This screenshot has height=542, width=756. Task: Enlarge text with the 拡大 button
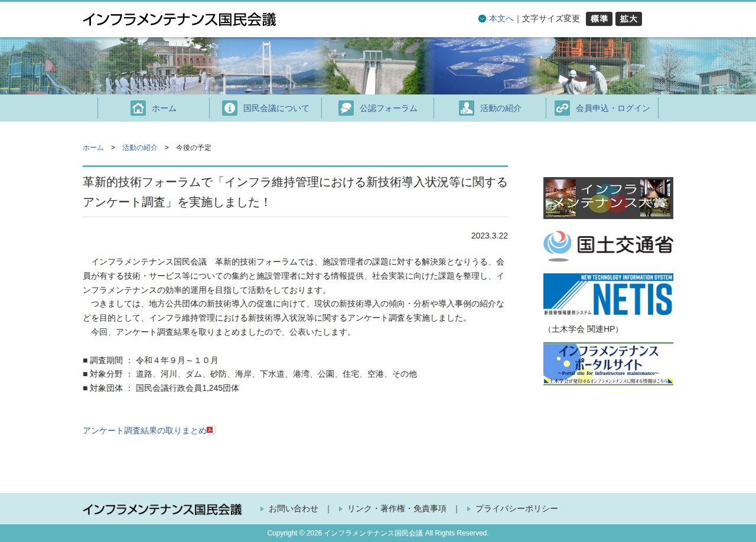(628, 19)
